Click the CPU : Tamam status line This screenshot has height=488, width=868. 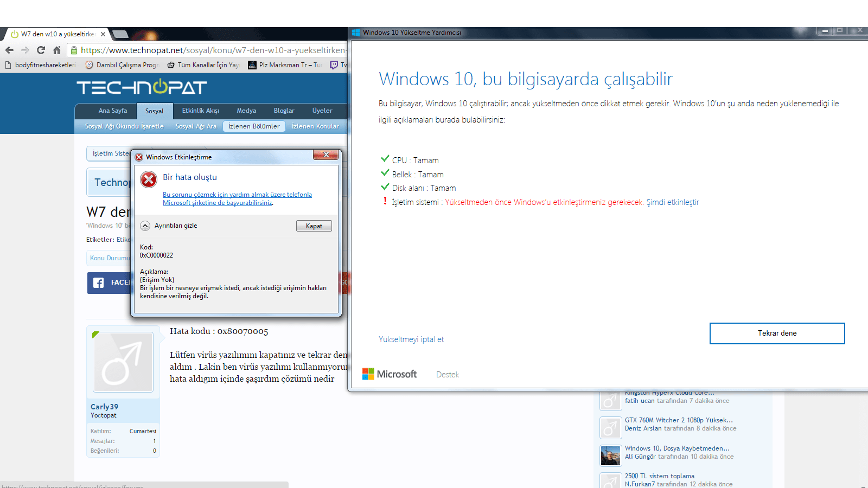[410, 160]
